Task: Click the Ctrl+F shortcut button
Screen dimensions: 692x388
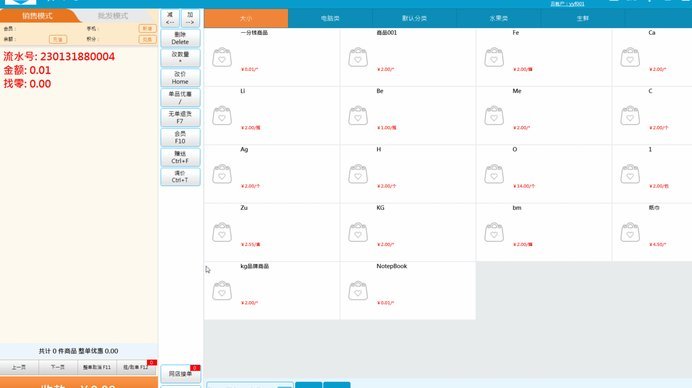Action: pos(180,157)
